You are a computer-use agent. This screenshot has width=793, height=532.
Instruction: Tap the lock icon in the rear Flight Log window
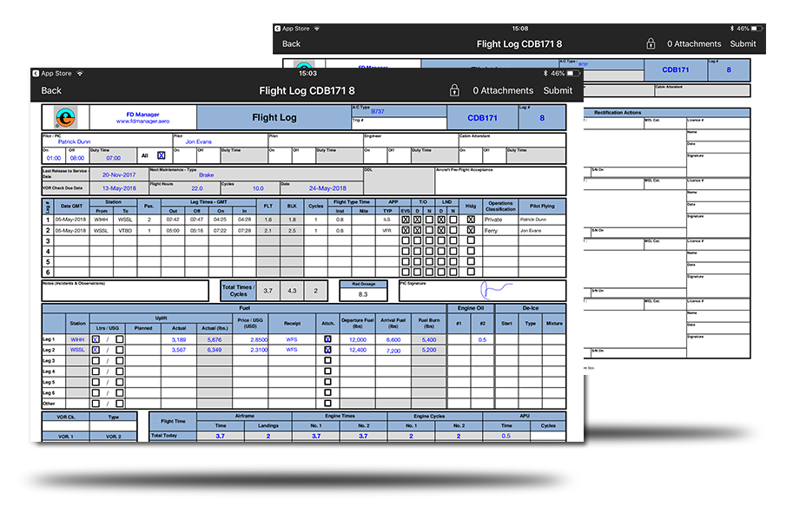pos(651,44)
